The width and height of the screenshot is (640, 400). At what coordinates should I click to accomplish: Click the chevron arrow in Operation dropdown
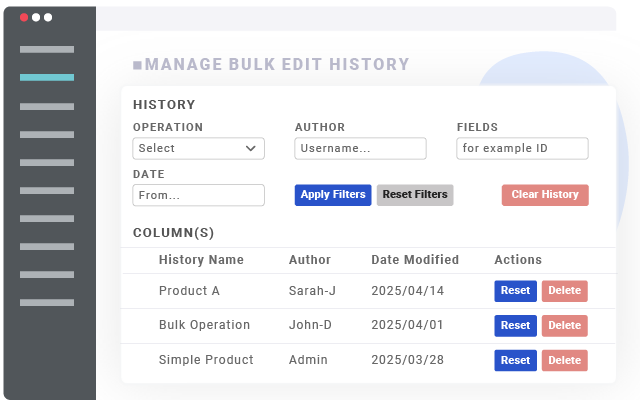click(251, 148)
